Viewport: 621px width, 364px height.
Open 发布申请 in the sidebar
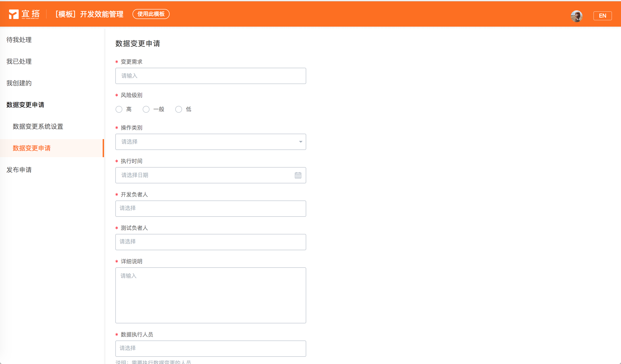19,170
